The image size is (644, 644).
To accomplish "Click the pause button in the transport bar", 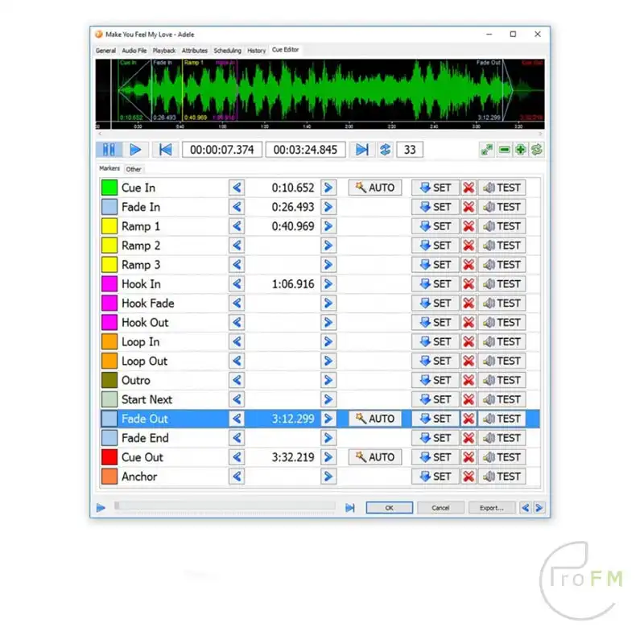I will [109, 150].
